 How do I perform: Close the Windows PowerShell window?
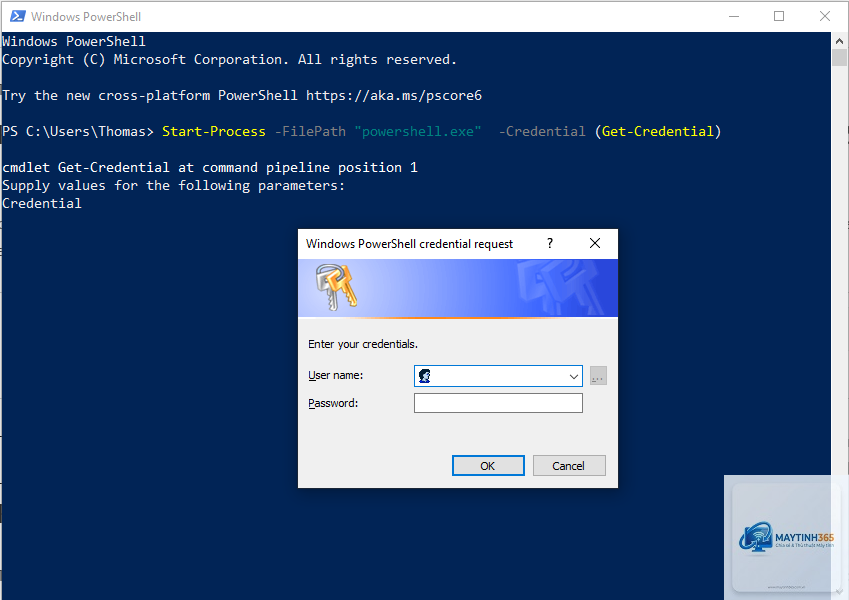tap(825, 16)
